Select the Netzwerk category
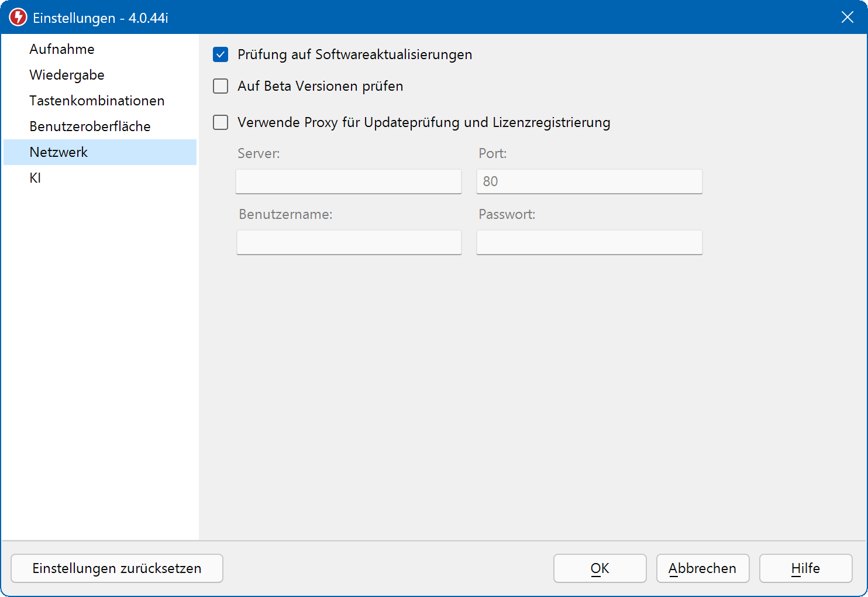The image size is (868, 597). point(58,152)
